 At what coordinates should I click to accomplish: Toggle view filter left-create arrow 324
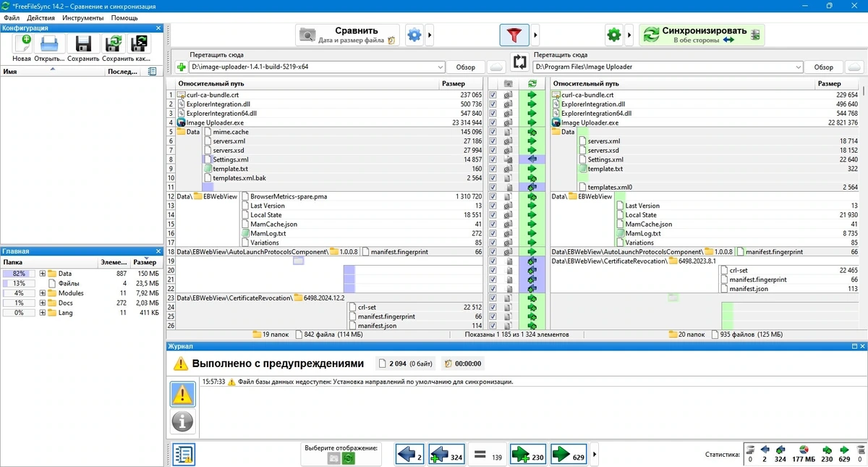(446, 455)
